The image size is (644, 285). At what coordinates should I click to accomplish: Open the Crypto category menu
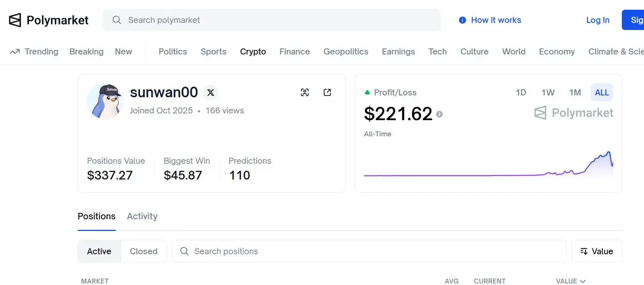[253, 52]
